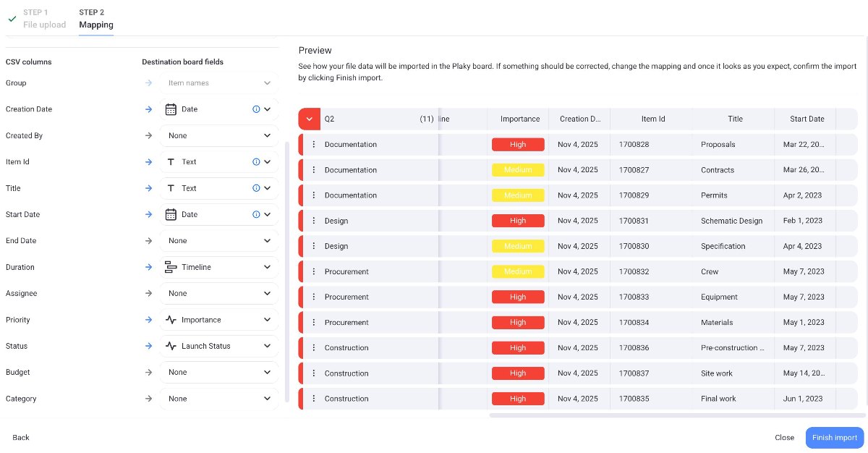Click the Close button
868x453 pixels.
pos(784,438)
